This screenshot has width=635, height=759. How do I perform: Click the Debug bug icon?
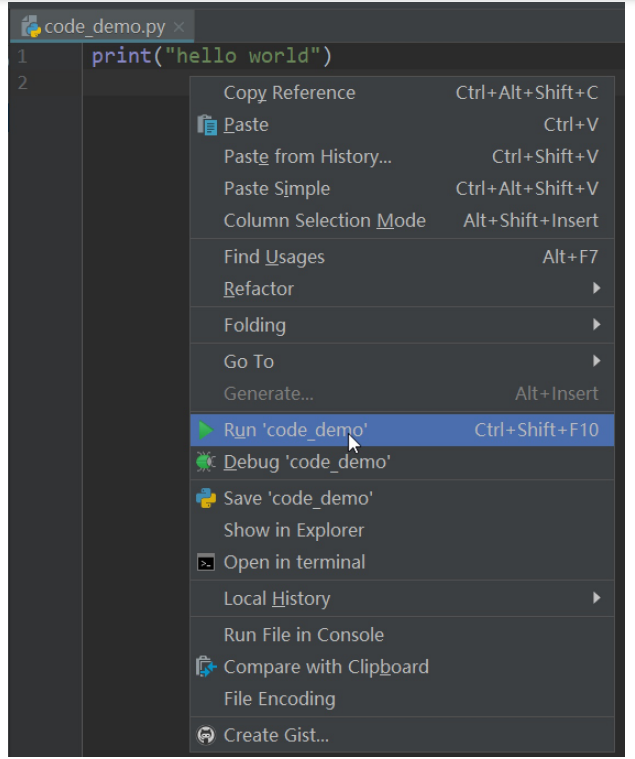pos(206,462)
